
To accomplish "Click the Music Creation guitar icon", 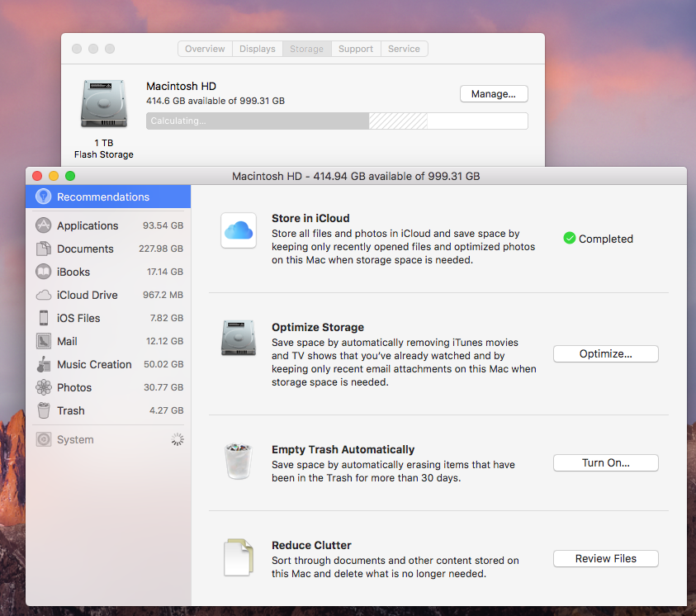I will pyautogui.click(x=43, y=364).
